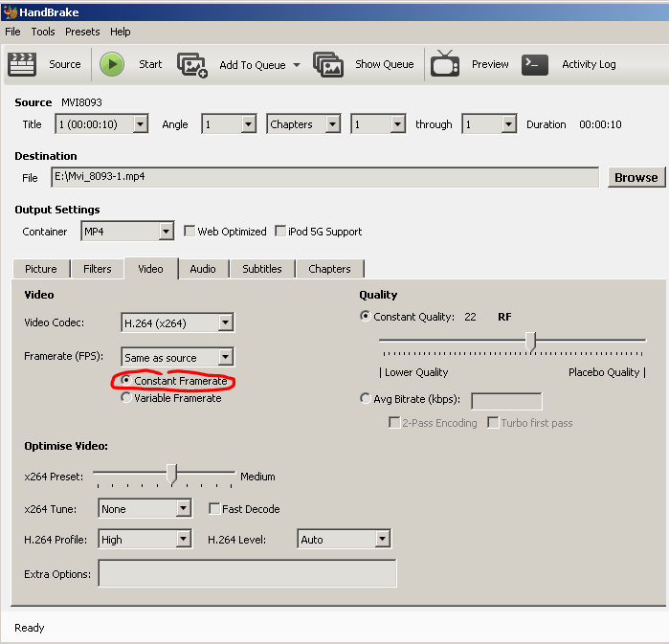
Task: Expand the Angle dropdown
Action: click(x=248, y=124)
